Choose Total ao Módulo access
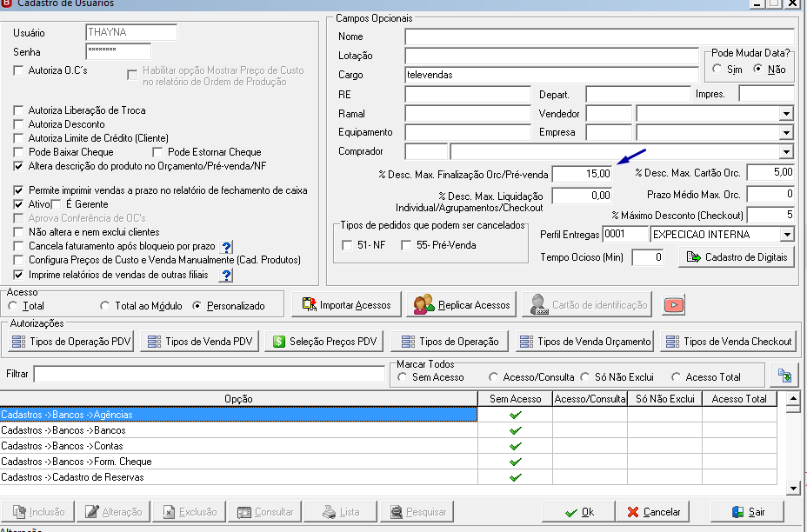Viewport: 807px width, 532px height. point(104,306)
